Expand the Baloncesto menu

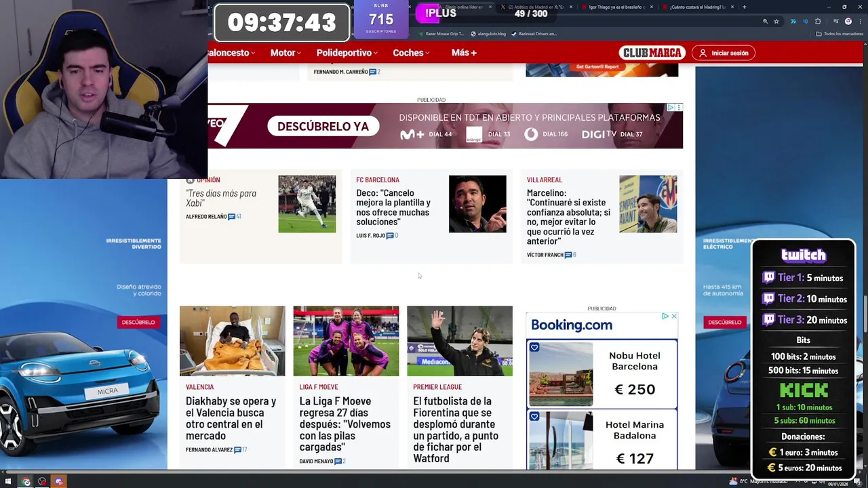tap(231, 53)
